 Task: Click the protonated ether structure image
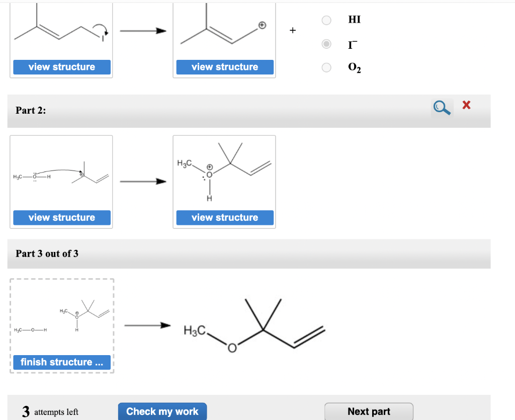tap(224, 174)
